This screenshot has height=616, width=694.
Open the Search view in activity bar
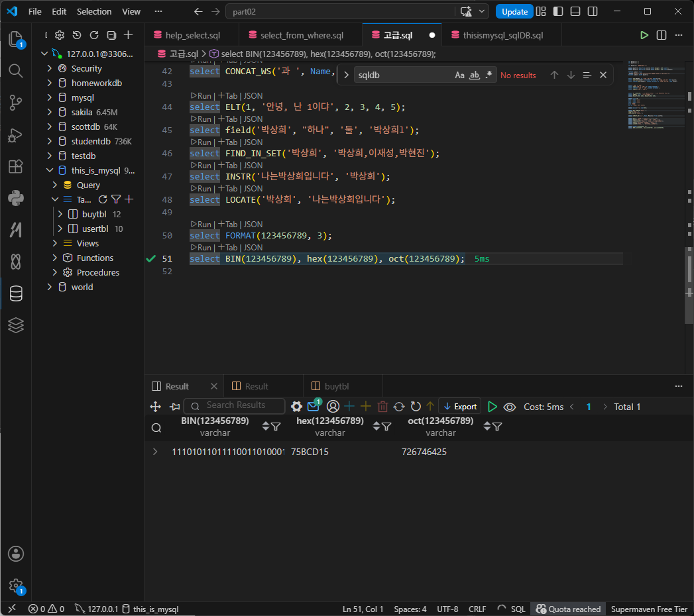16,71
